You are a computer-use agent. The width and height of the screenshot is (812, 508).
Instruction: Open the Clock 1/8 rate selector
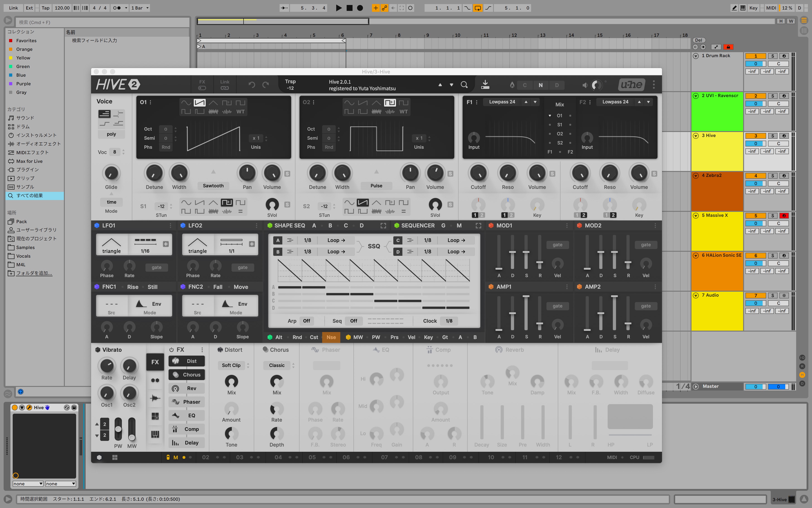click(449, 321)
